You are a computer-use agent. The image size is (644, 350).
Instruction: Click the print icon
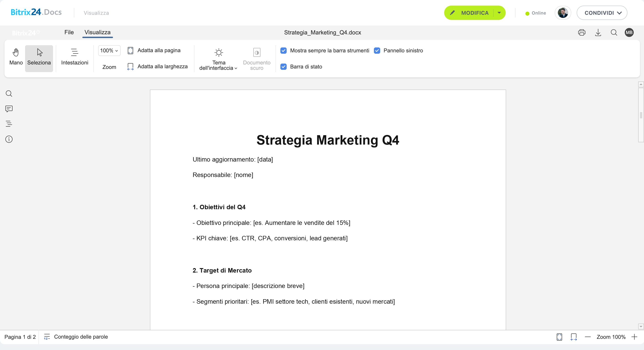tap(582, 32)
